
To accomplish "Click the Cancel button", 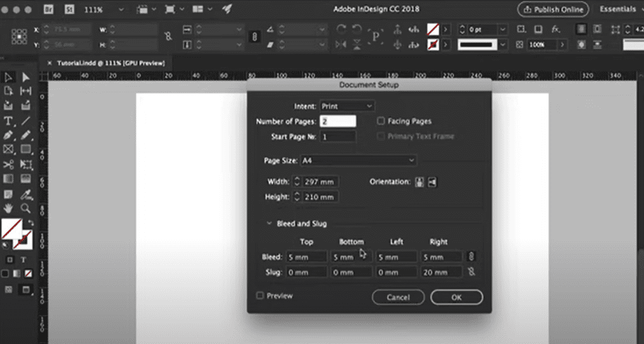I will coord(398,297).
